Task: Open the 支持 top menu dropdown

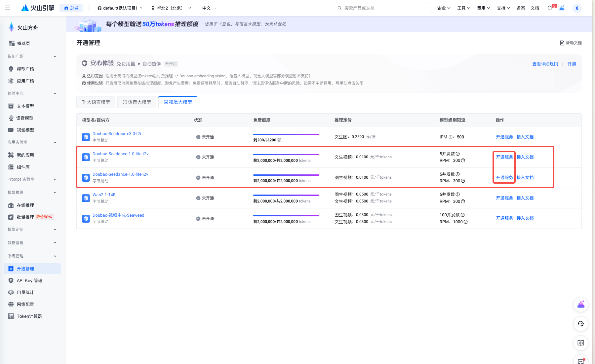Action: pos(503,8)
